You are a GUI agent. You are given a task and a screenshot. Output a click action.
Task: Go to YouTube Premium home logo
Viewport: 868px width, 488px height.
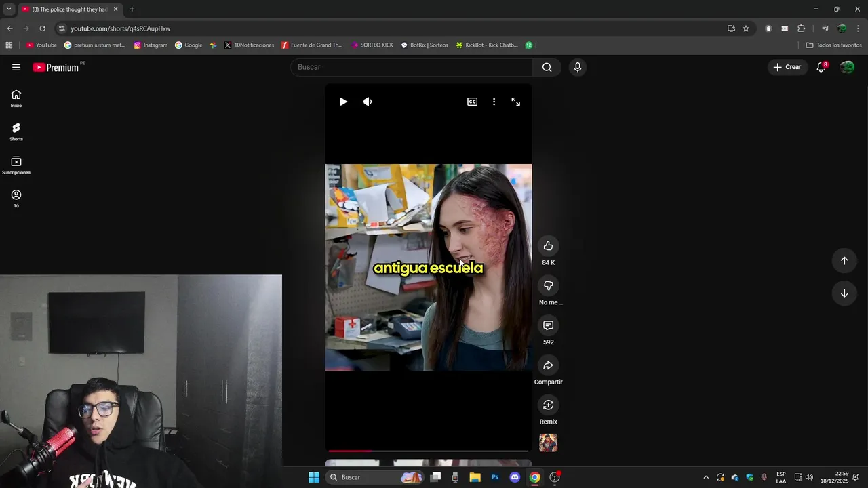56,67
